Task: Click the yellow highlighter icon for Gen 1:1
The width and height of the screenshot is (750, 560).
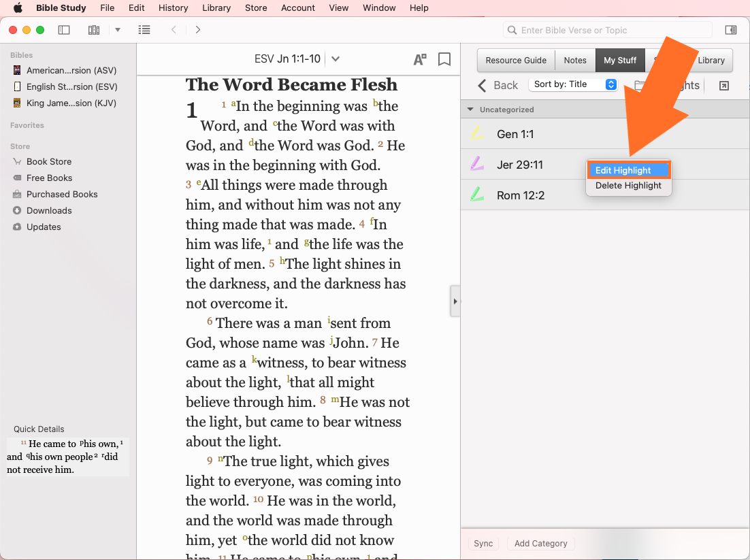Action: point(477,134)
